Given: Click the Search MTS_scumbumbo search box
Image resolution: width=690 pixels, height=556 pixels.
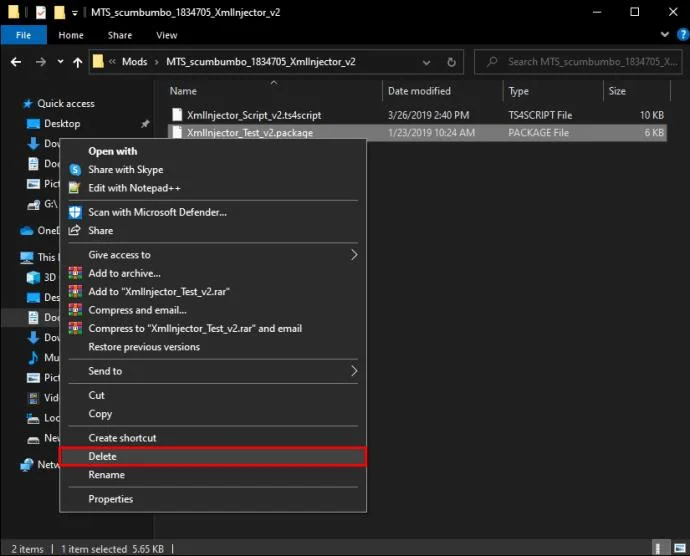Looking at the screenshot, I should (578, 62).
